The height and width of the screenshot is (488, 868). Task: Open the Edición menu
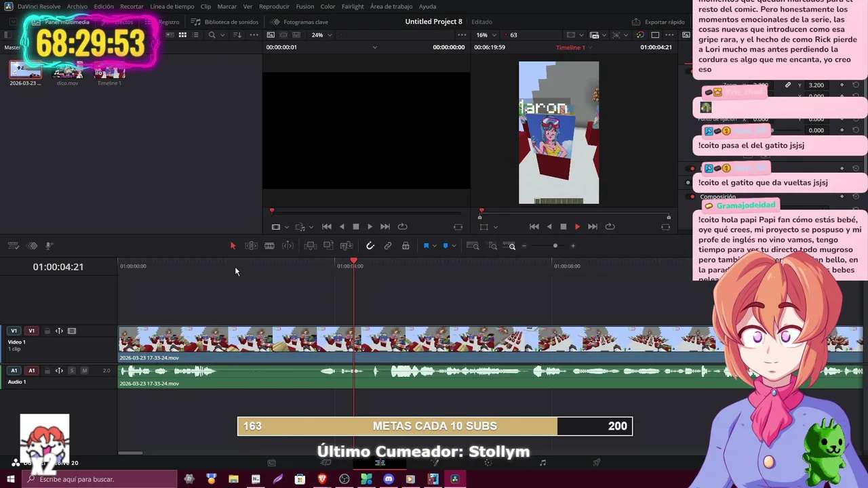point(104,6)
